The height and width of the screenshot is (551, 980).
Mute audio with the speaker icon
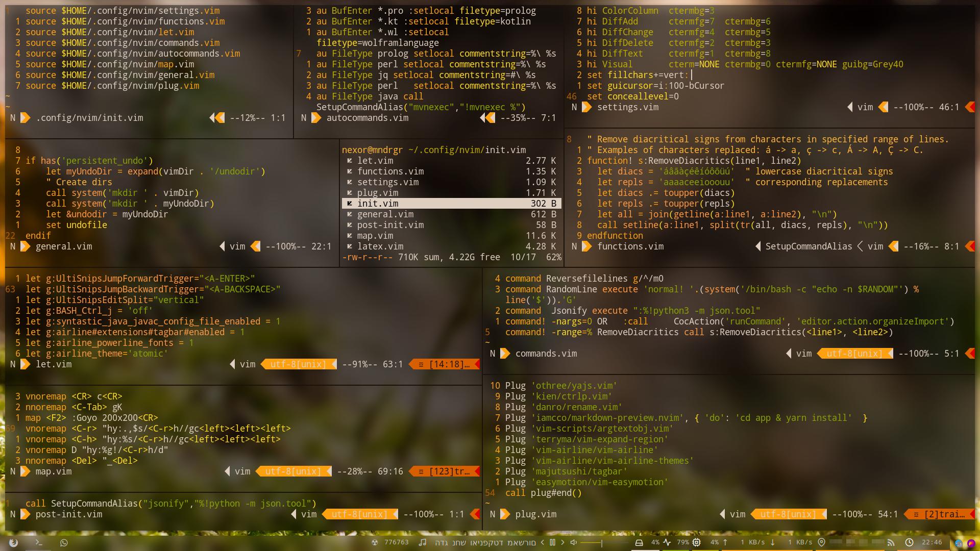(x=573, y=543)
